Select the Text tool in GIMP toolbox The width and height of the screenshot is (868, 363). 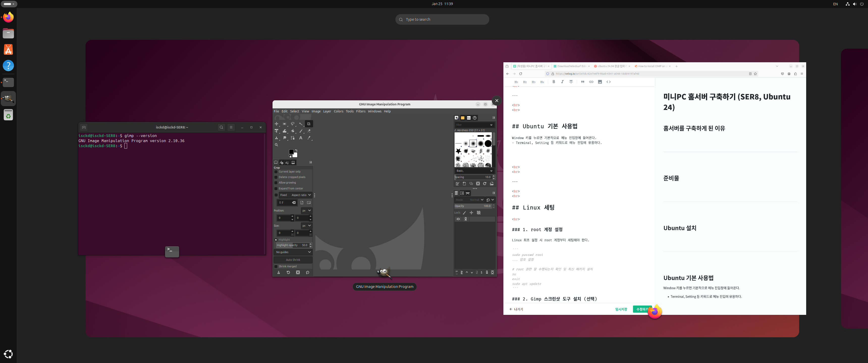(301, 138)
